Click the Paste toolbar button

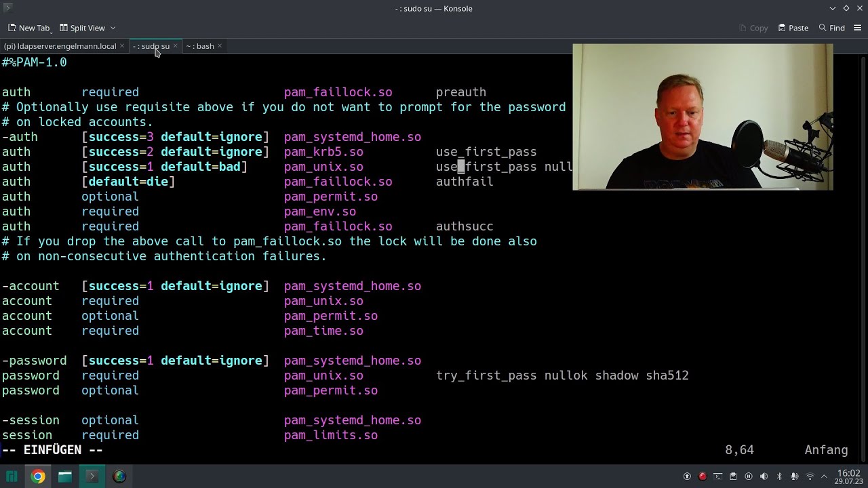pos(793,28)
